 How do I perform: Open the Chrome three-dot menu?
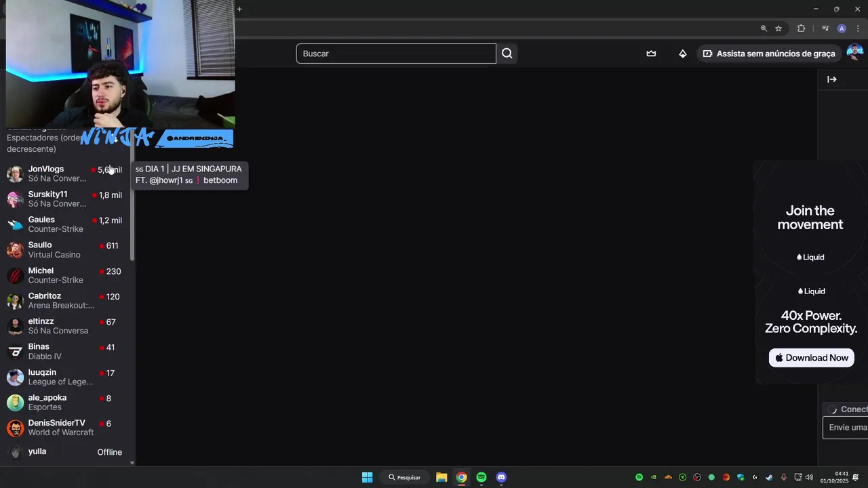pos(858,28)
